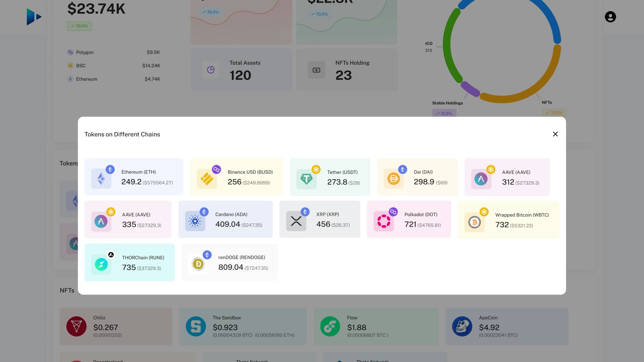Click the Ethereum chain icon in the list
Image resolution: width=644 pixels, height=362 pixels.
tap(70, 79)
